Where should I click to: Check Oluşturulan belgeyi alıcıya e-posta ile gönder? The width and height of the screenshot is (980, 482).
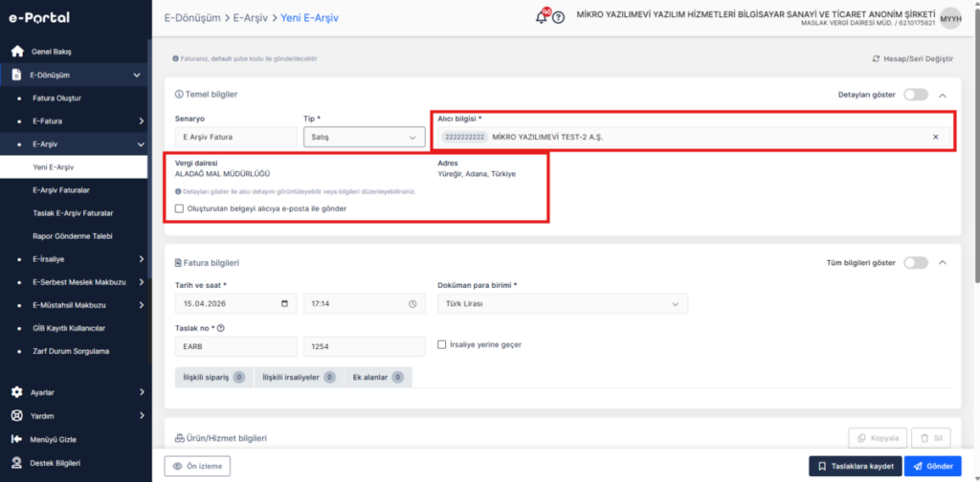[179, 209]
